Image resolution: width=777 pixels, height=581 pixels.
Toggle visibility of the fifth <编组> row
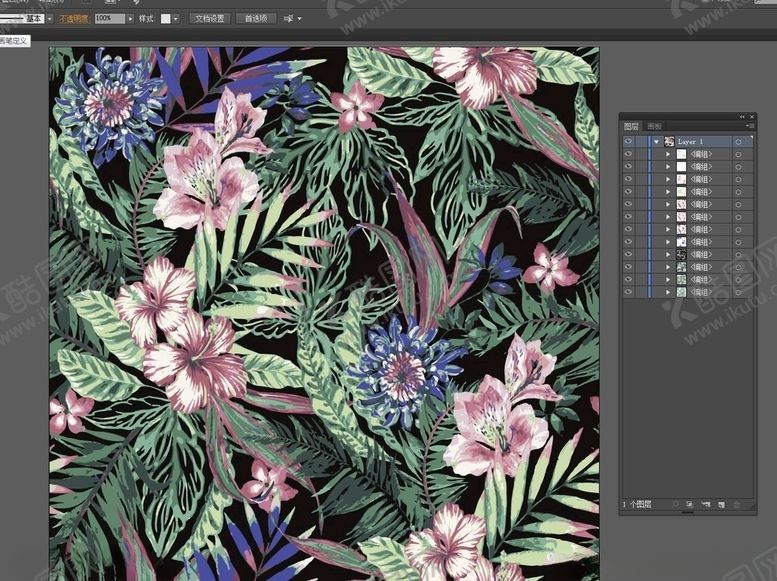coord(628,204)
